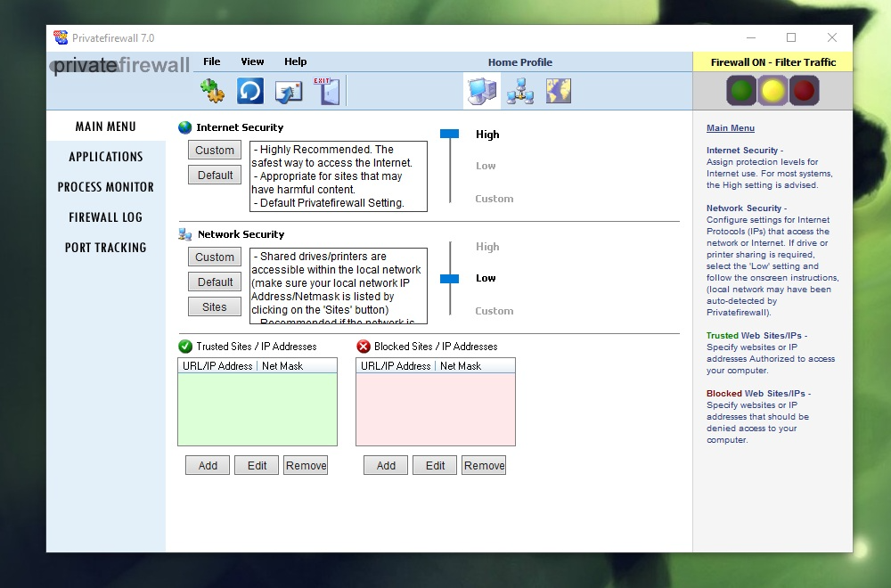The height and width of the screenshot is (588, 891).
Task: Click Blocked list URL/IP Address column header
Action: click(396, 366)
